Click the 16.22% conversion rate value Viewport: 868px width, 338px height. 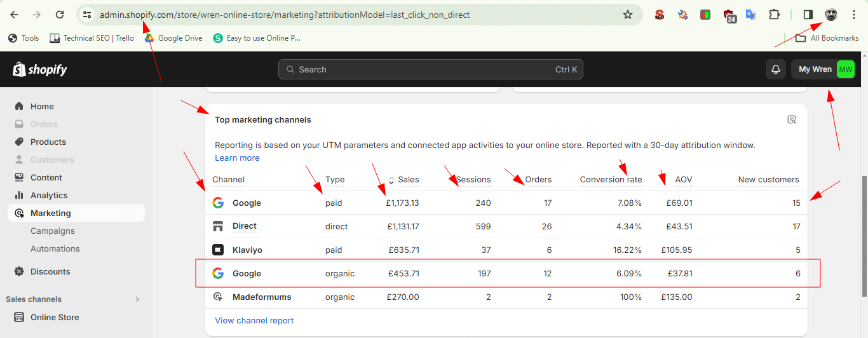(628, 250)
